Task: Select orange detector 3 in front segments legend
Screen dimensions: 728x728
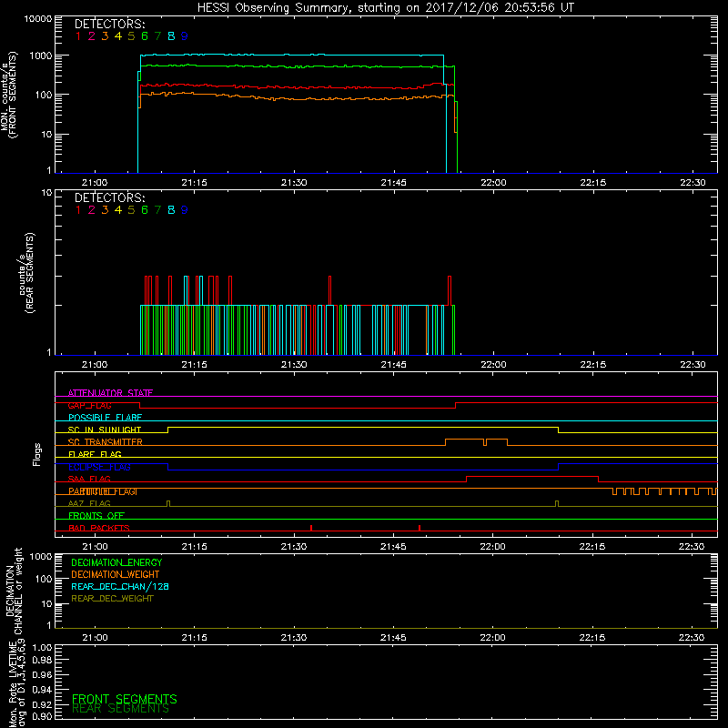Action: (105, 36)
